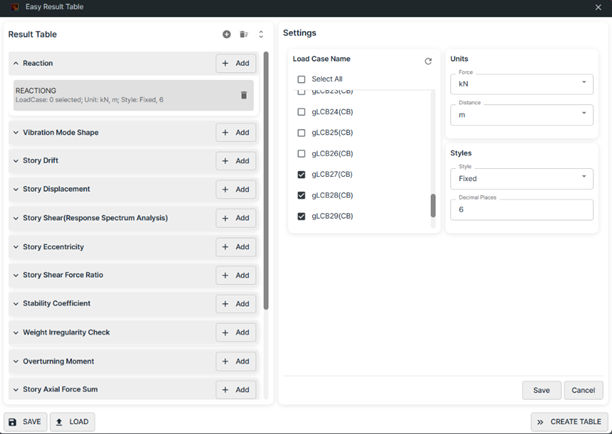Click the Cancel button in Settings
The width and height of the screenshot is (612, 434).
583,390
